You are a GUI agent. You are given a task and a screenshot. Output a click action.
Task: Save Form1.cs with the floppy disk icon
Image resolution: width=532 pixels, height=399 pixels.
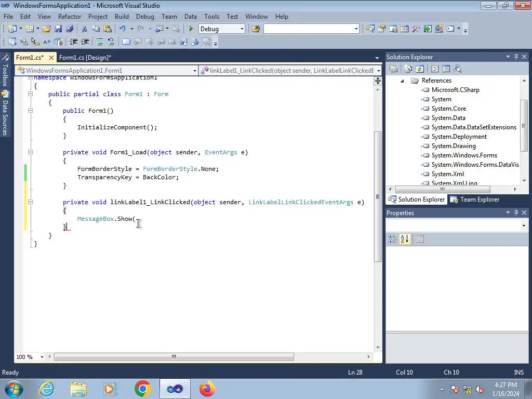[58, 29]
